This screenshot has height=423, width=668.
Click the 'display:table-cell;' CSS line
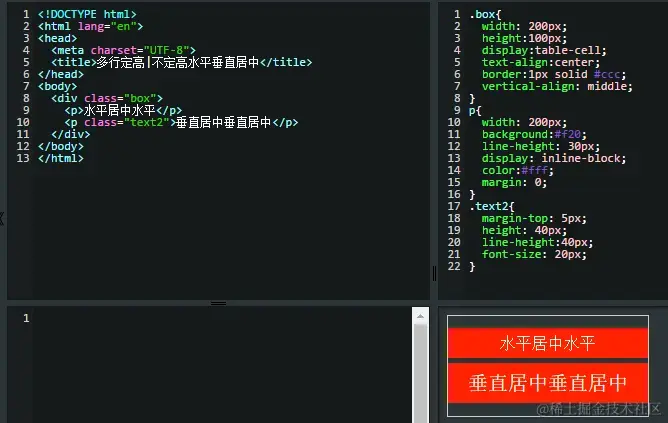coord(544,50)
